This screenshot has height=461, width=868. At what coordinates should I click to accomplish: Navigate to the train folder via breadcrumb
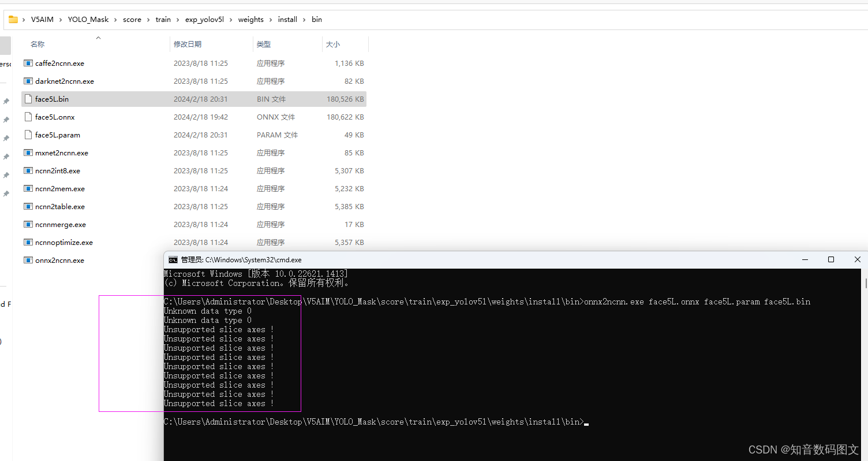[x=163, y=19]
